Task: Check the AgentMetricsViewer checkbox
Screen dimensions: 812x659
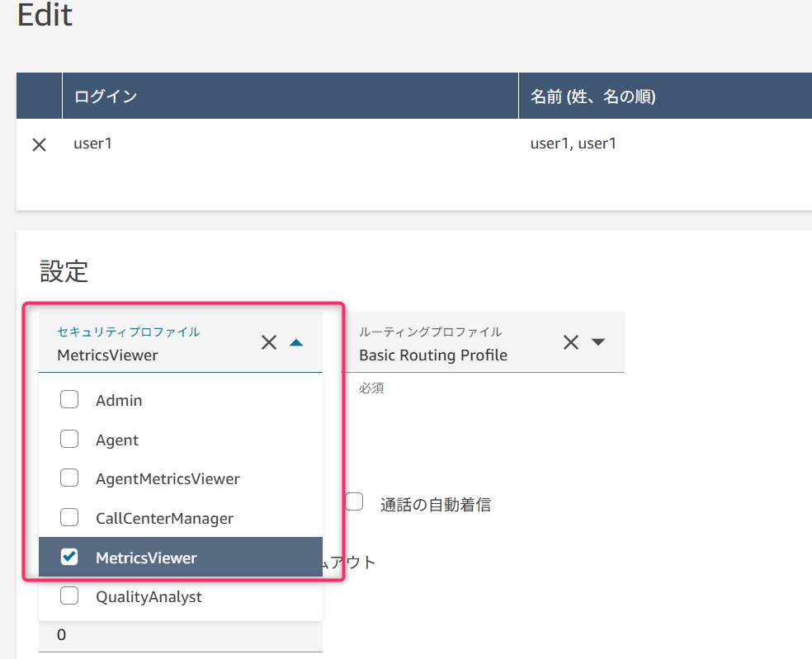Action: coord(69,478)
